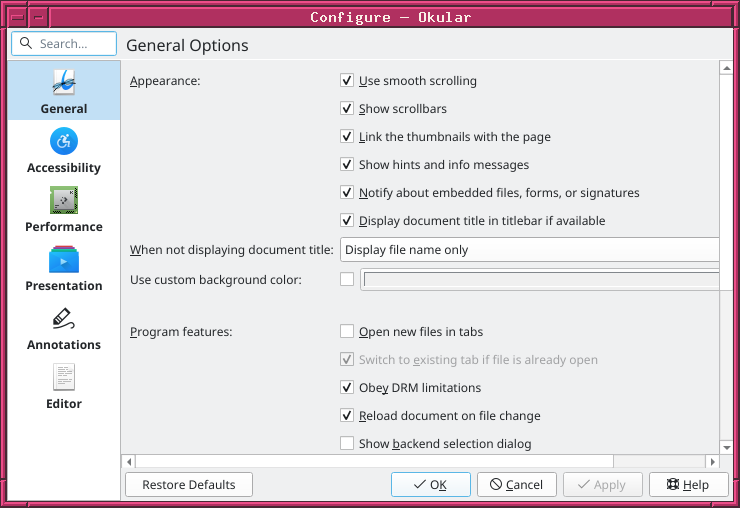Open the Display file name only dropdown

point(530,250)
